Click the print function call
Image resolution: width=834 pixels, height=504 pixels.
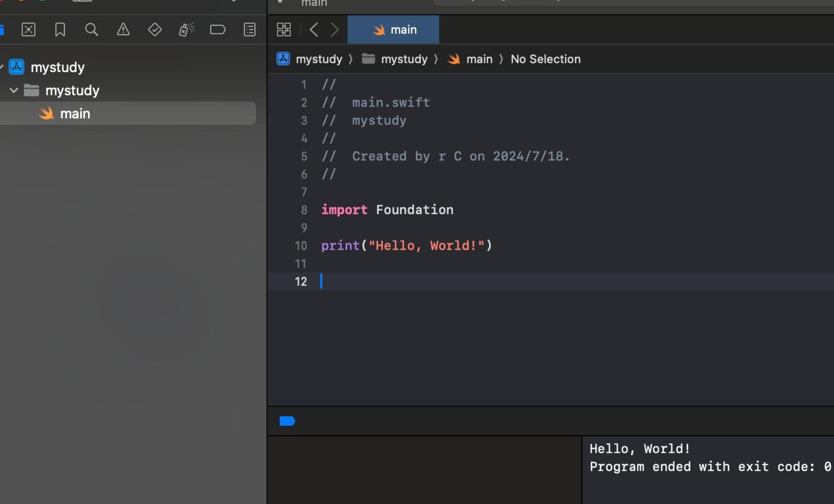click(x=340, y=246)
